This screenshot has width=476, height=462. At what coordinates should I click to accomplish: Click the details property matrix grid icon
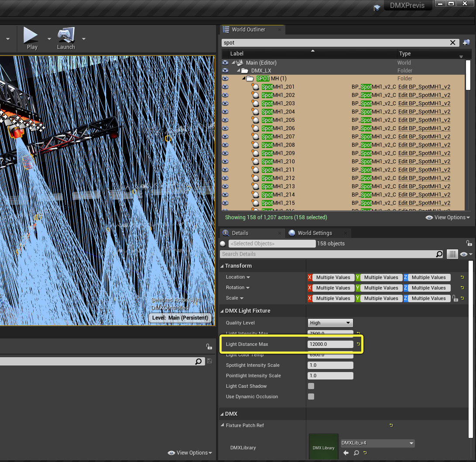pyautogui.click(x=452, y=254)
